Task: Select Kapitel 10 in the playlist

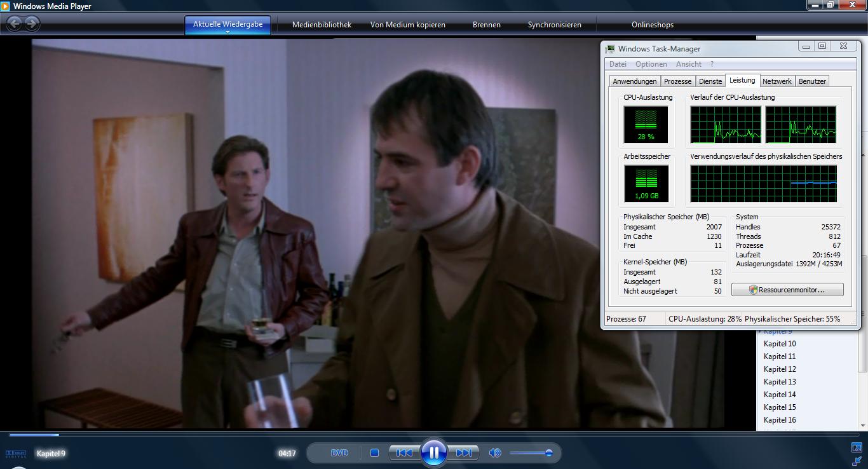Action: click(780, 344)
